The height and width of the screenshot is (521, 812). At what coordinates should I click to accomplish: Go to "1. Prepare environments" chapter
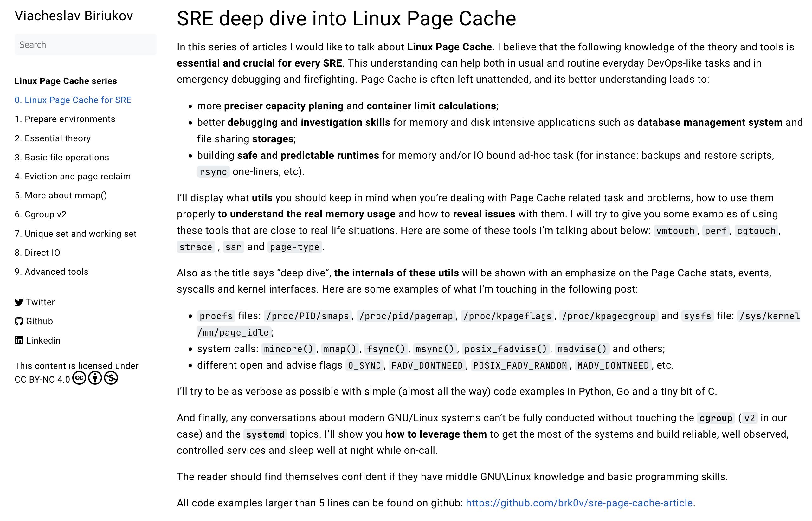[65, 119]
